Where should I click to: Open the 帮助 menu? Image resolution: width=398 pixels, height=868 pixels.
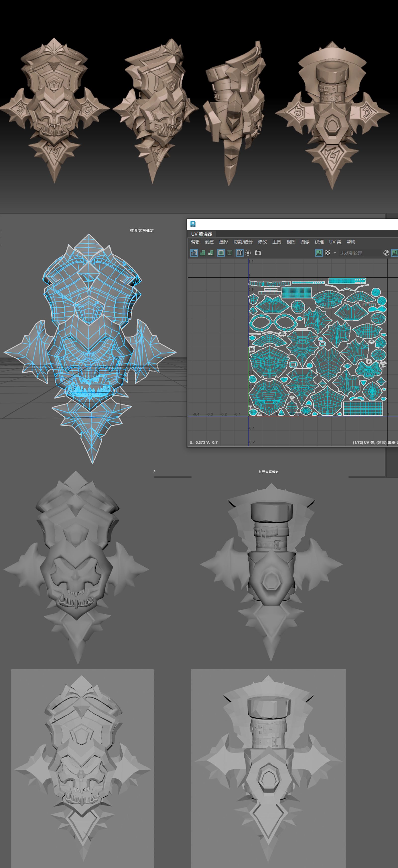(351, 242)
